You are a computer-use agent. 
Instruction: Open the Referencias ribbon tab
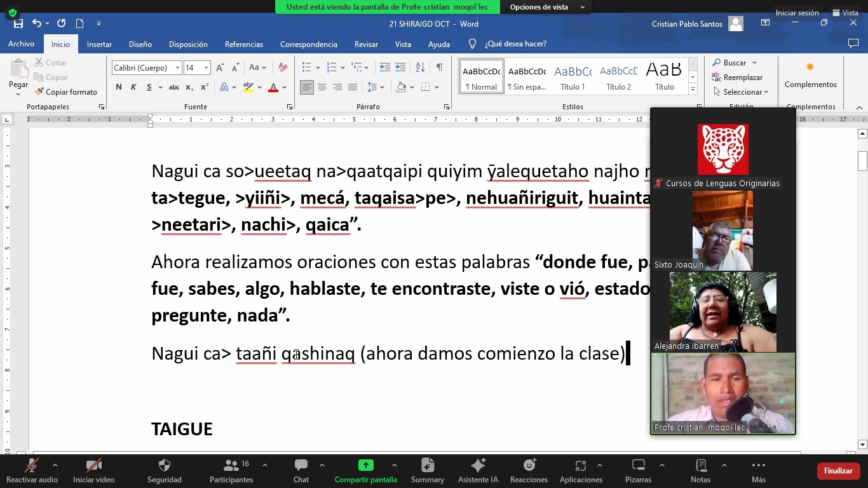coord(243,44)
